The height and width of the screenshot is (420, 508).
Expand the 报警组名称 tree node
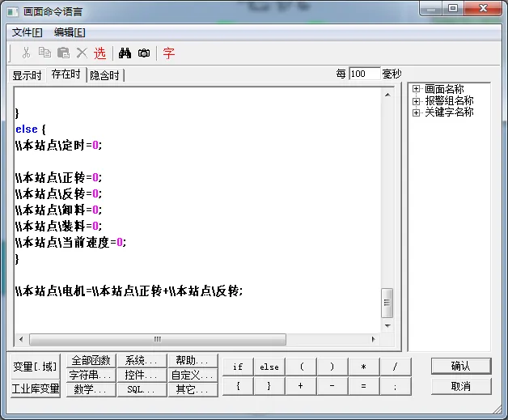(x=416, y=101)
